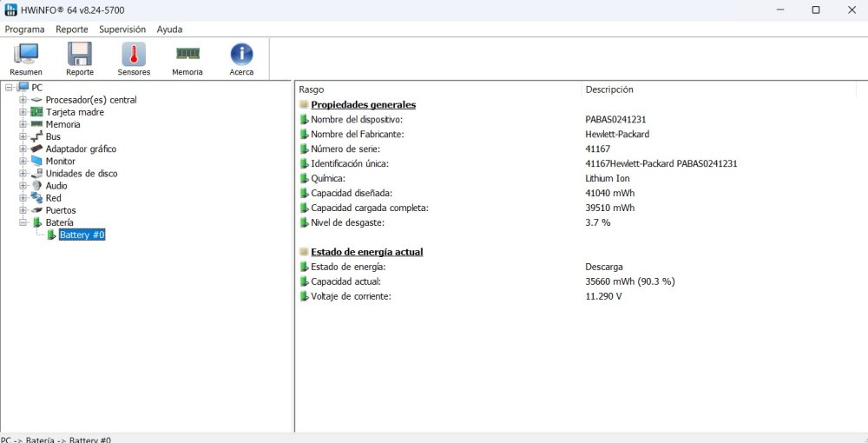The width and height of the screenshot is (868, 443).
Task: Select the Audio speaker icon in tree
Action: tap(36, 186)
